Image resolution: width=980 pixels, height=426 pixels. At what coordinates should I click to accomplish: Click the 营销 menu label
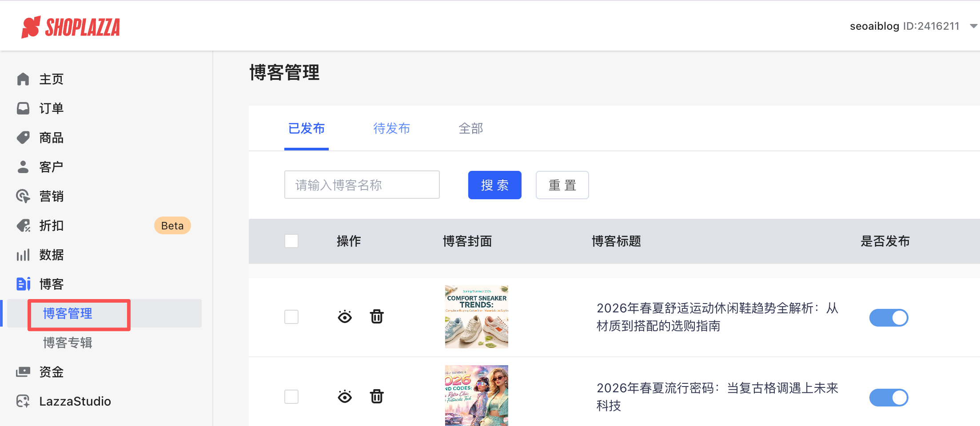(x=52, y=196)
